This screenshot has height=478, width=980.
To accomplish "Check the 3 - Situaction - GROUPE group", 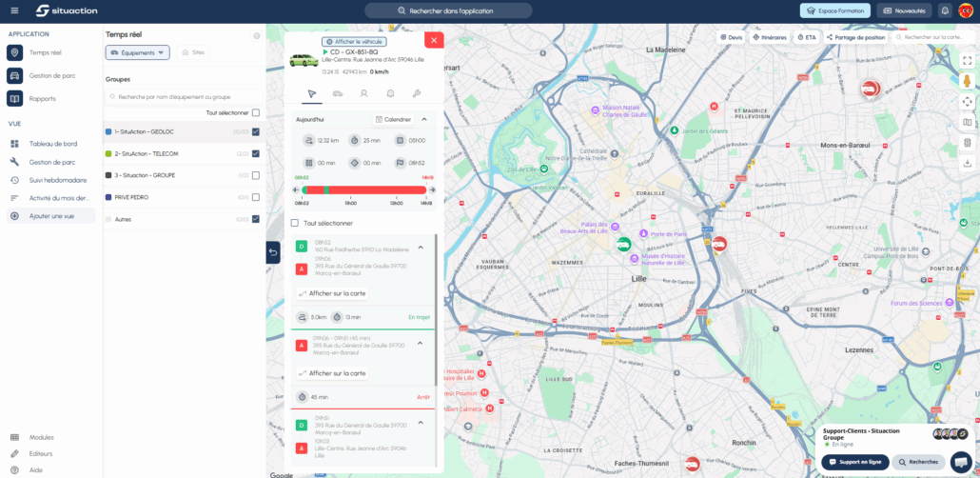I will point(256,176).
